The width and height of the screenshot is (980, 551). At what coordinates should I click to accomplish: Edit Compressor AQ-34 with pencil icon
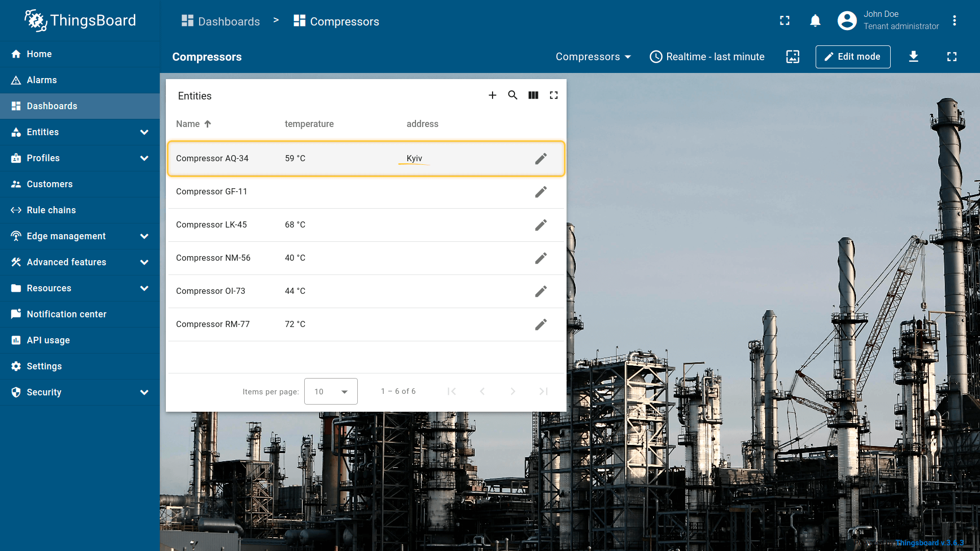(541, 159)
